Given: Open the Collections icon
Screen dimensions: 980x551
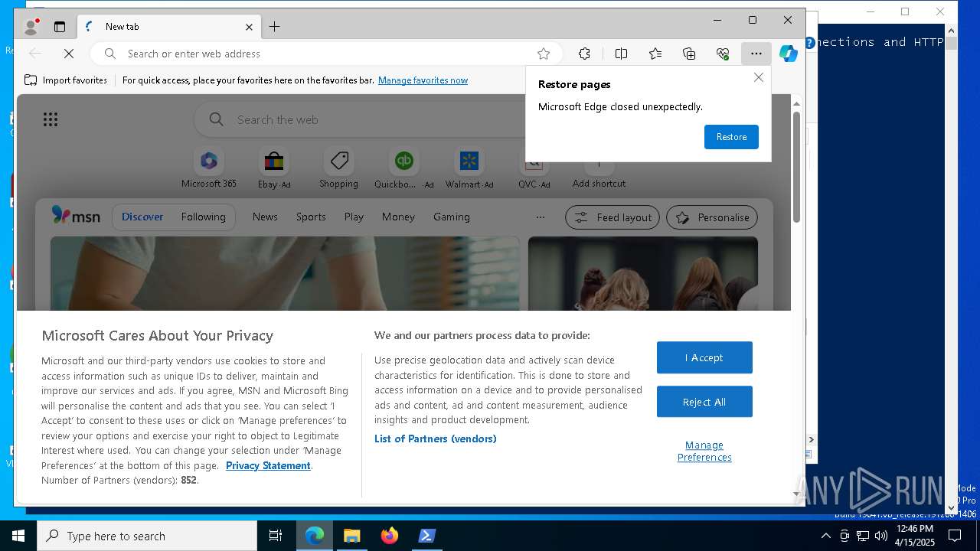Looking at the screenshot, I should click(689, 54).
